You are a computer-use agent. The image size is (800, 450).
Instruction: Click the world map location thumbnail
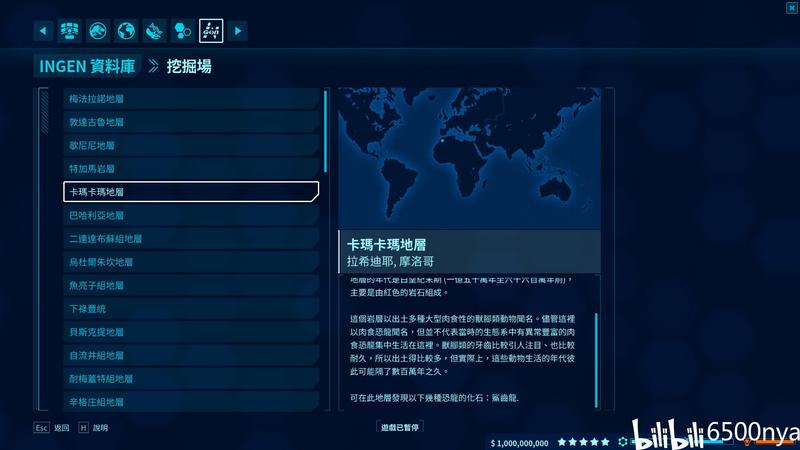pos(469,159)
